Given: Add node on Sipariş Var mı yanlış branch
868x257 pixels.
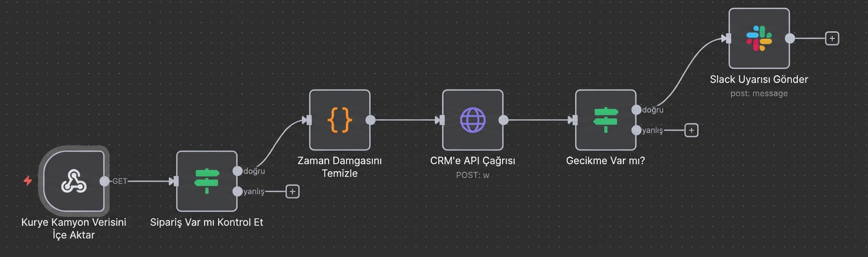Looking at the screenshot, I should click(292, 191).
